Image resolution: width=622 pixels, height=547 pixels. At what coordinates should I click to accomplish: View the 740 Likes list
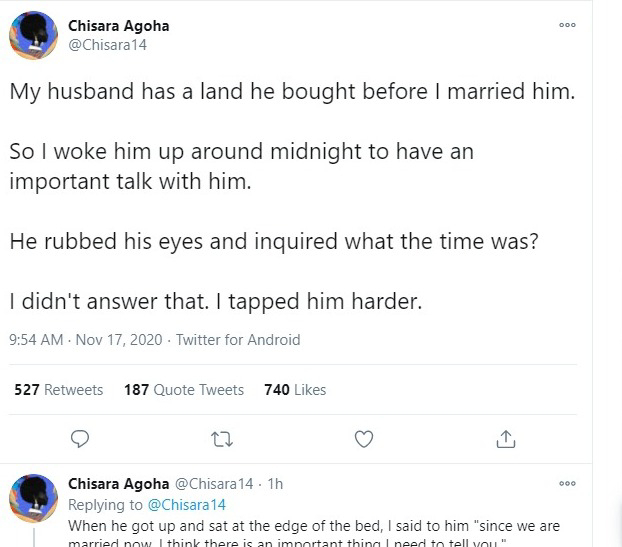click(x=295, y=390)
